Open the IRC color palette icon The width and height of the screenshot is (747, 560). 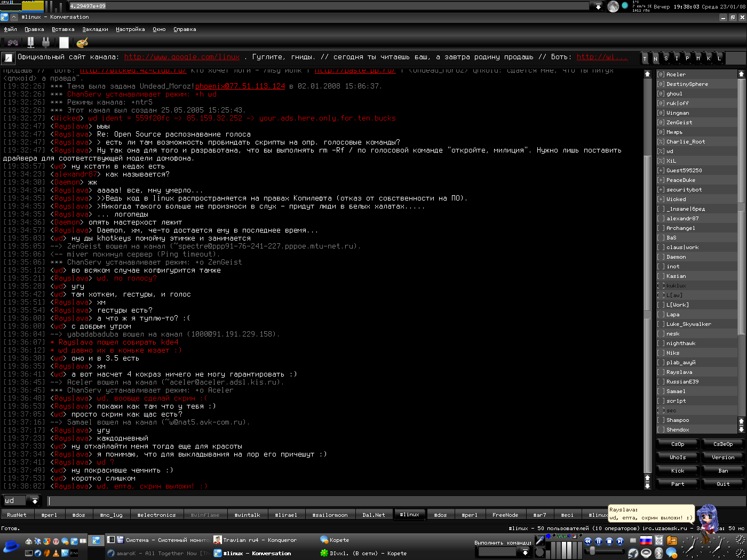point(82,42)
